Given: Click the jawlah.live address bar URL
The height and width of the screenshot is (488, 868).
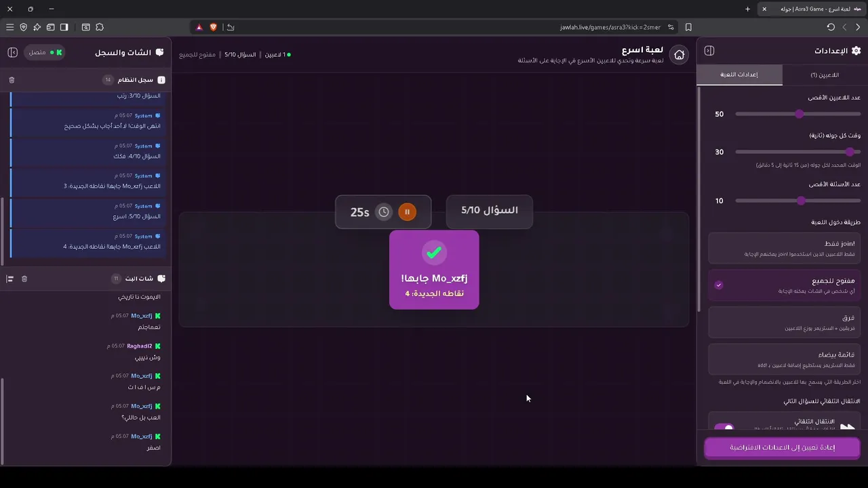Looking at the screenshot, I should 610,27.
